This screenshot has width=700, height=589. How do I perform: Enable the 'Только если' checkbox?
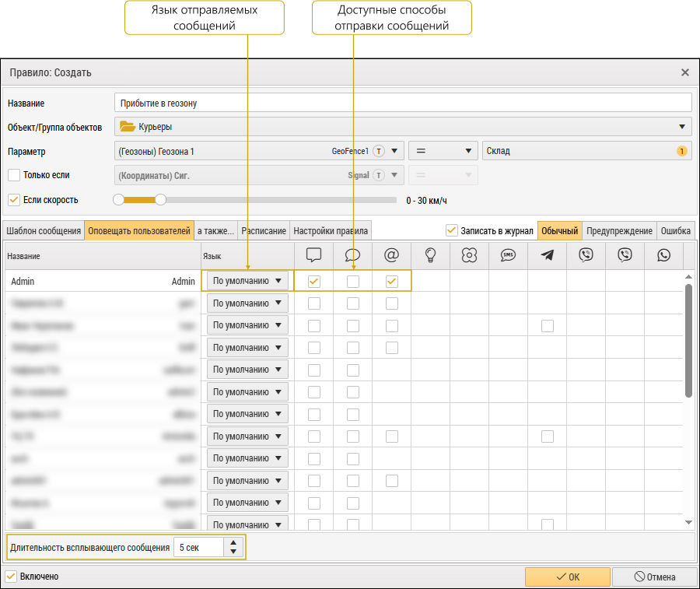[x=13, y=175]
